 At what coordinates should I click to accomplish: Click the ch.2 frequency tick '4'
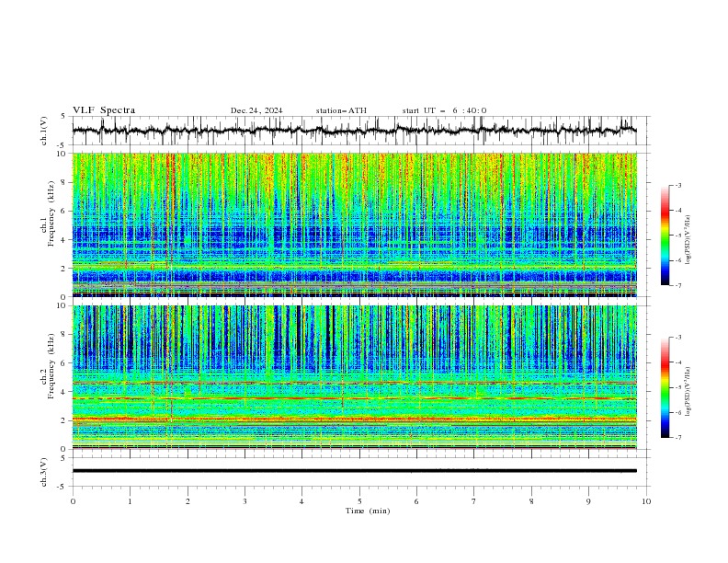64,392
